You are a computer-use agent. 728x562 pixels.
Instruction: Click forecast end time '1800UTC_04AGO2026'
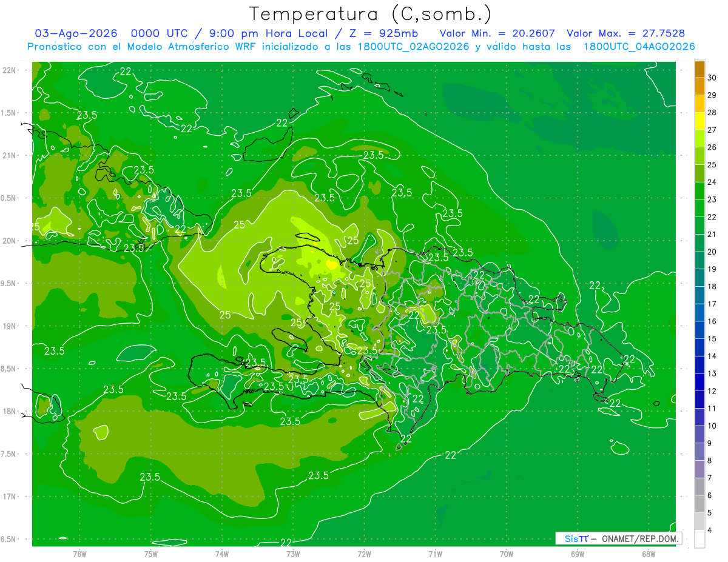pos(639,47)
